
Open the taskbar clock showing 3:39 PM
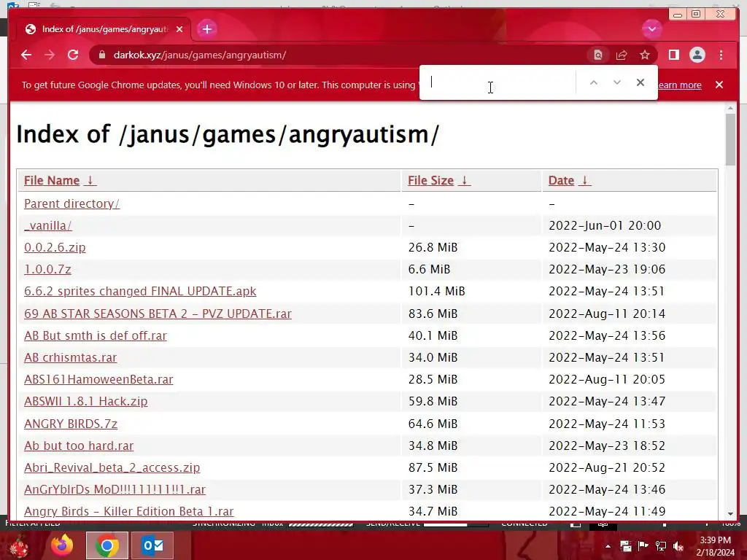coord(715,546)
